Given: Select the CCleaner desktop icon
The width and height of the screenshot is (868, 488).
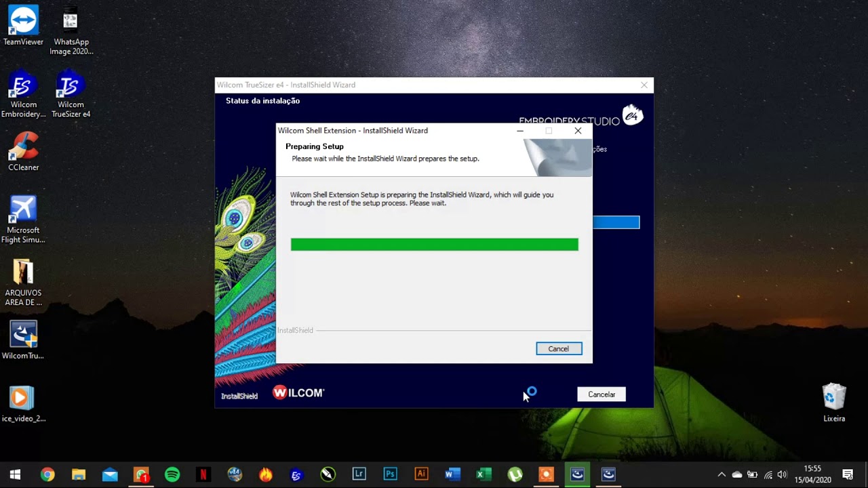Looking at the screenshot, I should 23,152.
